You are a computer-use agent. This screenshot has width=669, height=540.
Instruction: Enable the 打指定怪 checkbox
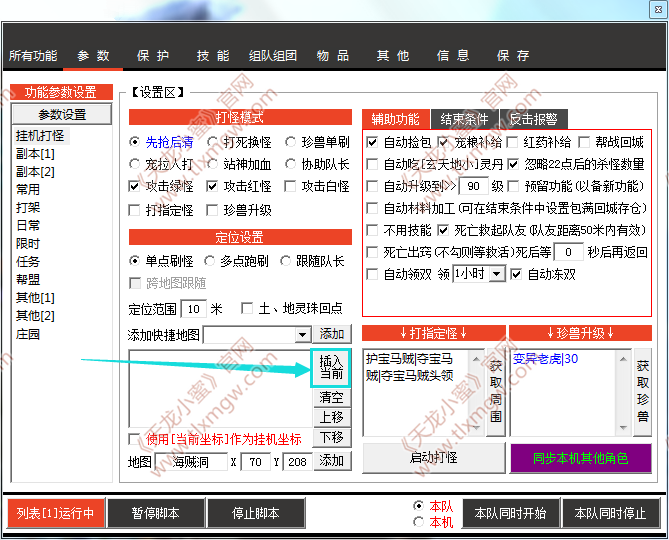coord(134,210)
